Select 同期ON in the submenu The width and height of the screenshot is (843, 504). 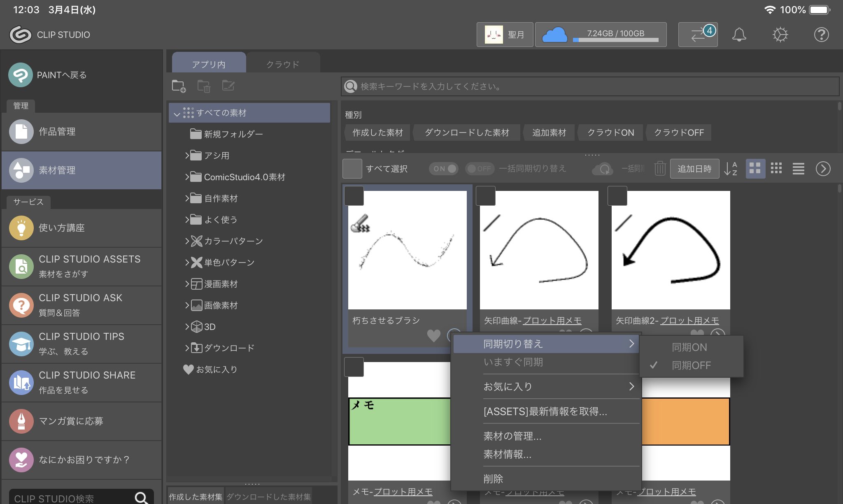[x=689, y=347]
